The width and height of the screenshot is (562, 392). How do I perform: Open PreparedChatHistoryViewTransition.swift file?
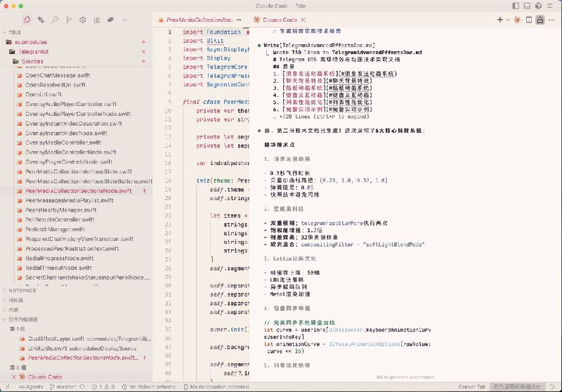[79, 239]
